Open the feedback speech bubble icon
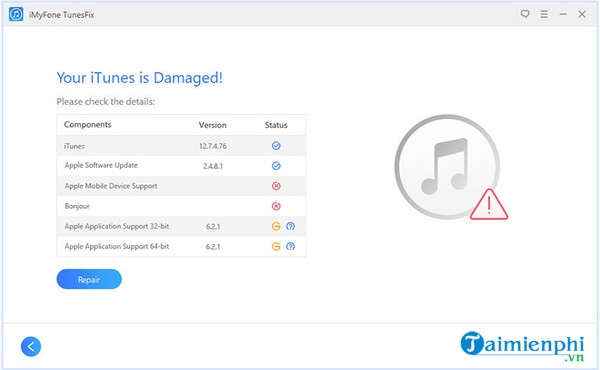600x370 pixels. (x=525, y=15)
